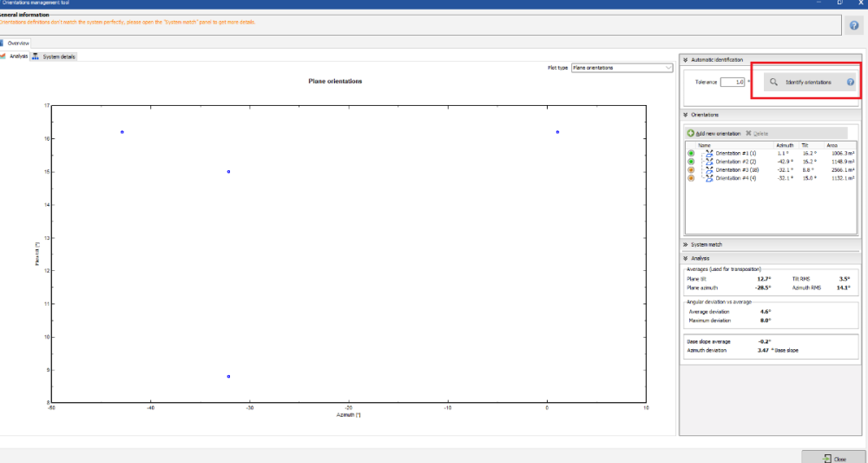Switch to the System details tab
Viewport: 868px width, 463px height.
point(59,56)
